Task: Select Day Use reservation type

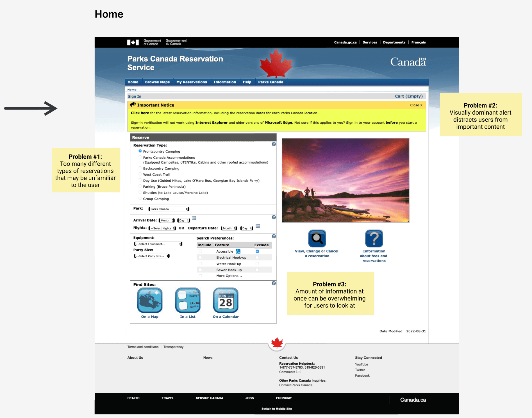Action: click(x=140, y=180)
